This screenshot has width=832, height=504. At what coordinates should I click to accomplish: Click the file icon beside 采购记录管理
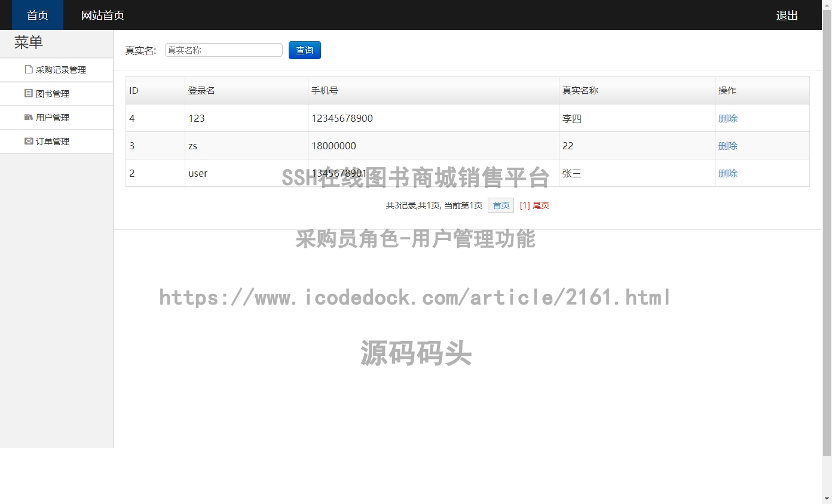pos(29,69)
